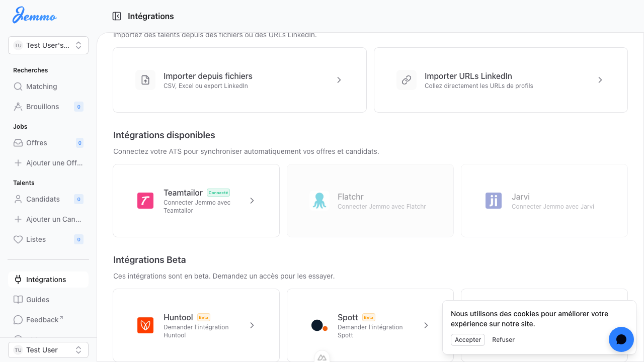Select the Candidats person icon

[18, 199]
